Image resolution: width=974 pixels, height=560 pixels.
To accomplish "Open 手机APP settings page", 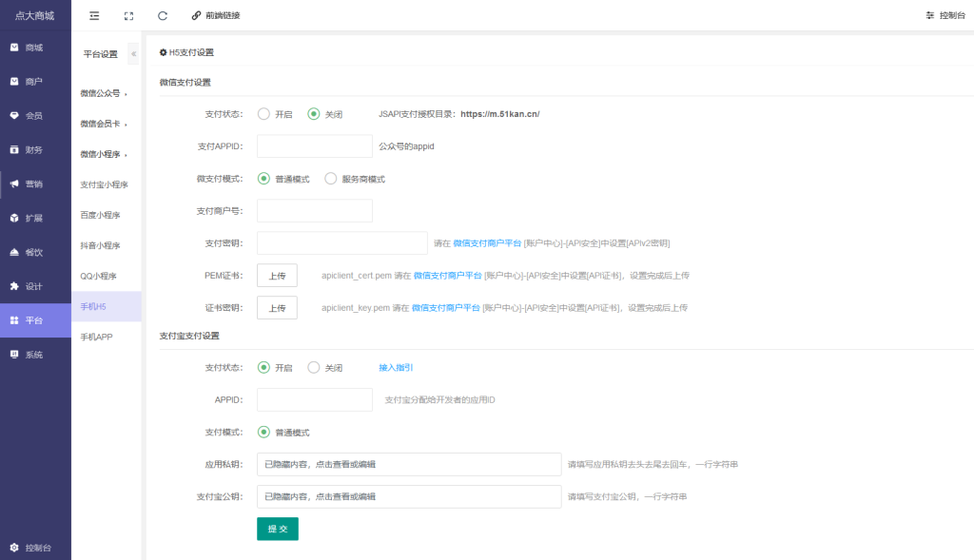I will click(96, 337).
